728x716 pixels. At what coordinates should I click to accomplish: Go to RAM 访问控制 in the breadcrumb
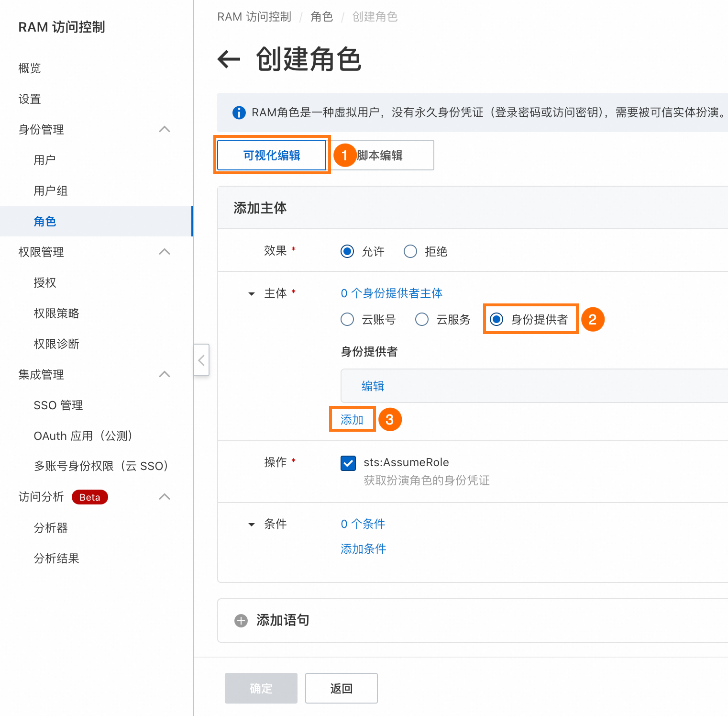tap(254, 17)
